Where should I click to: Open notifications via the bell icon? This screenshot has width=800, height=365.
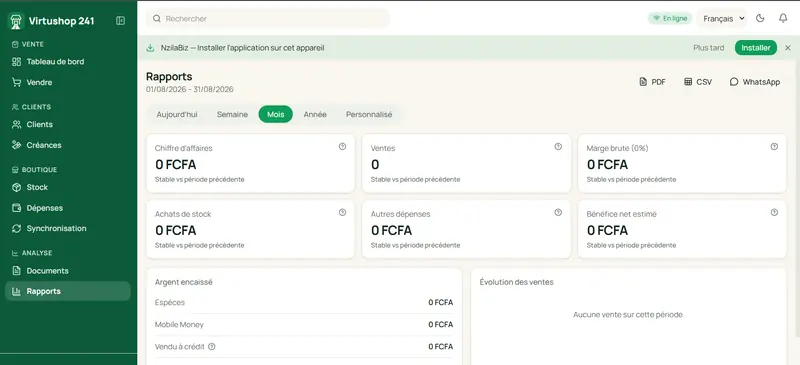783,18
